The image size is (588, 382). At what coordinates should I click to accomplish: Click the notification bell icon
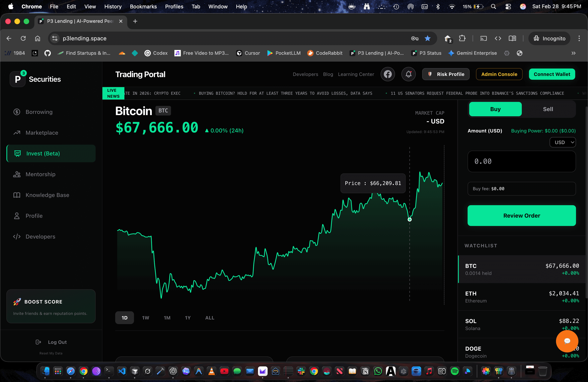[x=408, y=74]
